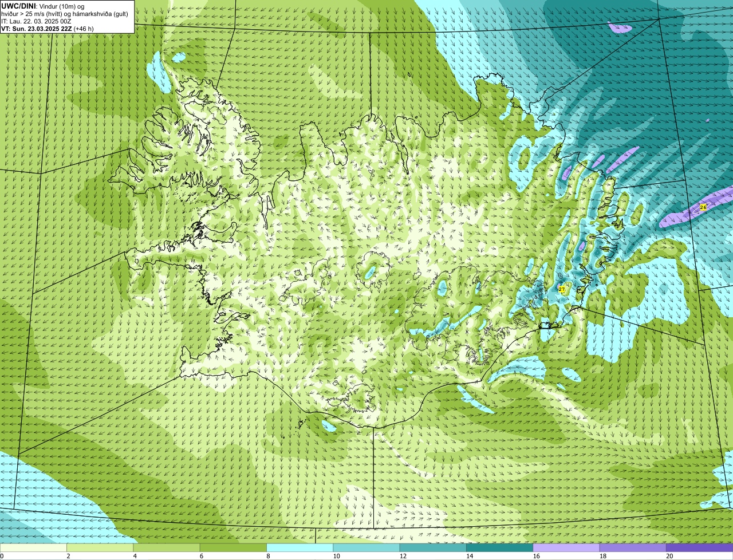Pick the 12–14 m/s teal legend swatch
This screenshot has width=733, height=560.
[433, 548]
